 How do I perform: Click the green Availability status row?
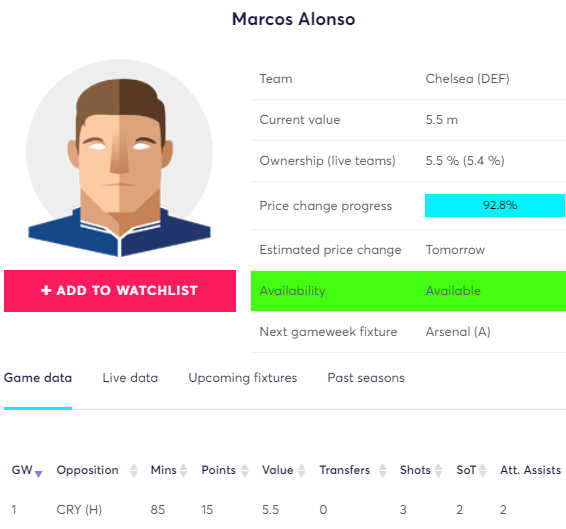tap(408, 291)
